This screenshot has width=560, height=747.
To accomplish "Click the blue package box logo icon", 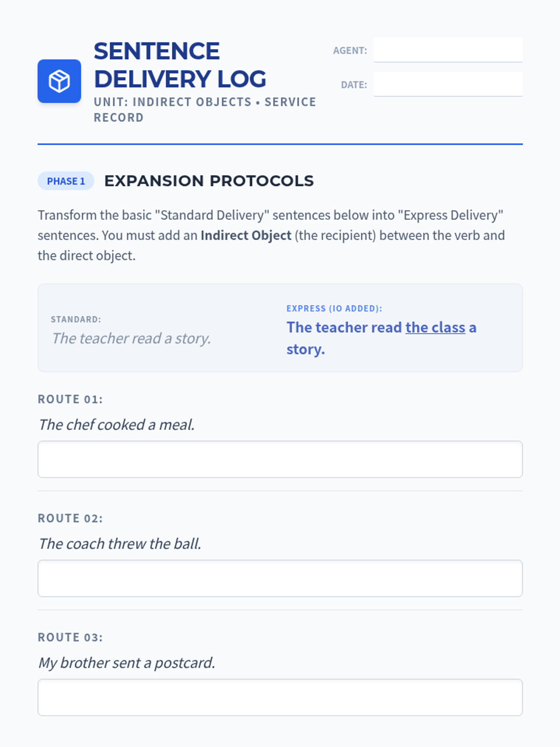I will point(59,81).
